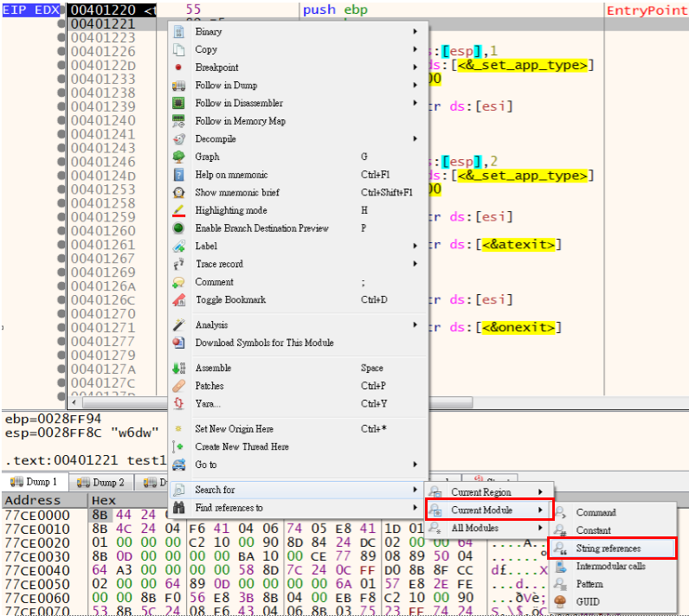Choose Create New Thread Here
Image resolution: width=689 pixels, height=616 pixels.
[297, 446]
